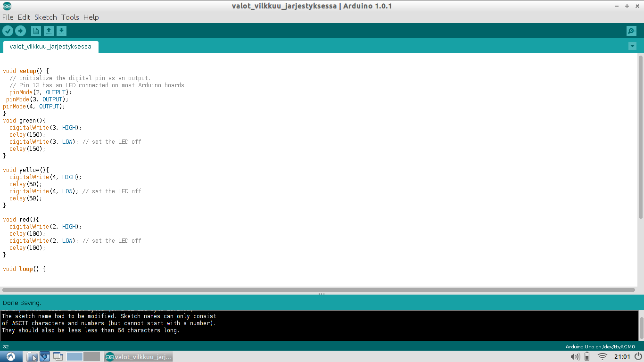Switch to the second workspace in the pager
The image size is (644, 362).
pos(92,356)
